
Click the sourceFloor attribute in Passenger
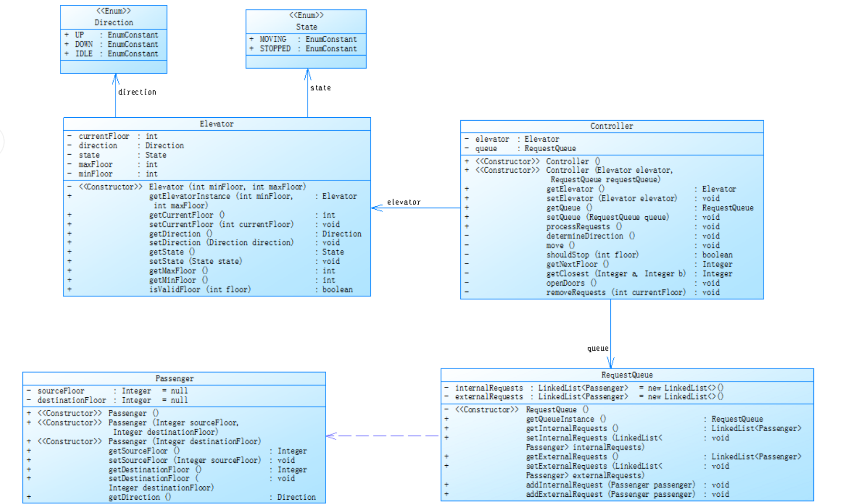107,391
